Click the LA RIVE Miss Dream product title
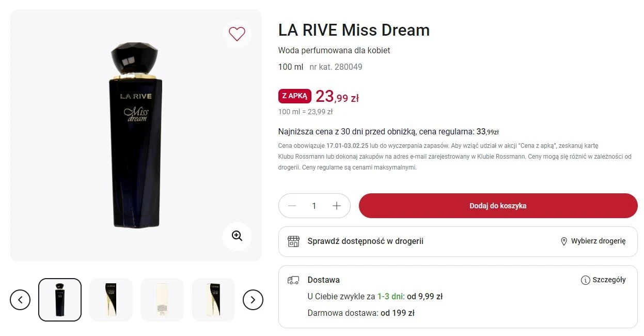Image resolution: width=644 pixels, height=336 pixels. click(353, 30)
